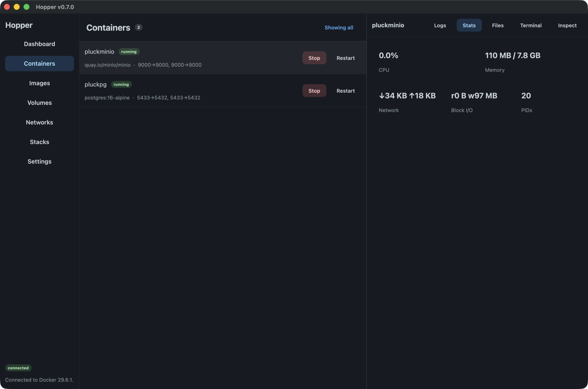Click the postgres:16-alpine image label
Image resolution: width=588 pixels, height=389 pixels.
pos(107,98)
